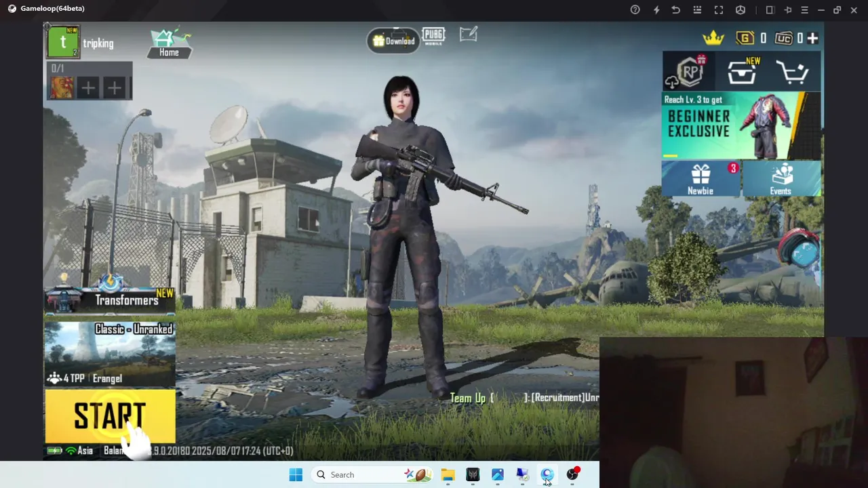
Task: Go to the Home building icon
Action: click(170, 43)
